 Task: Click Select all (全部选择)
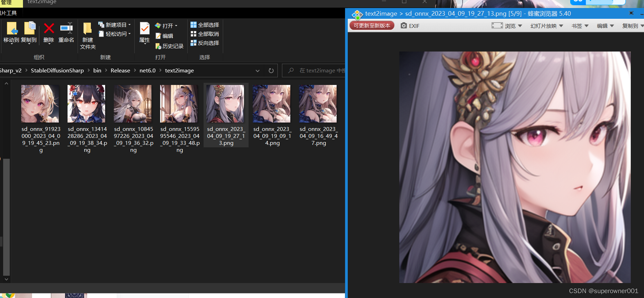pyautogui.click(x=205, y=25)
